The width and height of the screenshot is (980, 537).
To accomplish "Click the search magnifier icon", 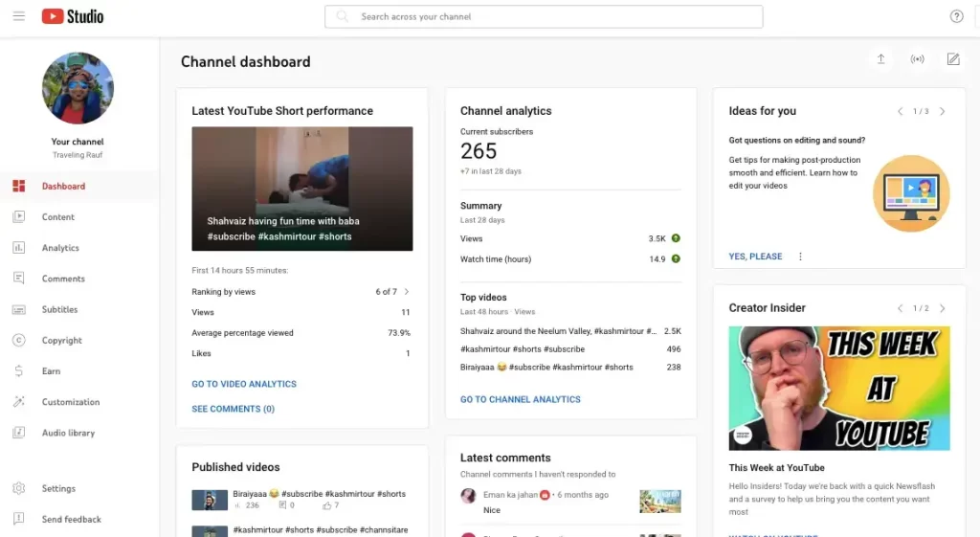I will pyautogui.click(x=342, y=16).
